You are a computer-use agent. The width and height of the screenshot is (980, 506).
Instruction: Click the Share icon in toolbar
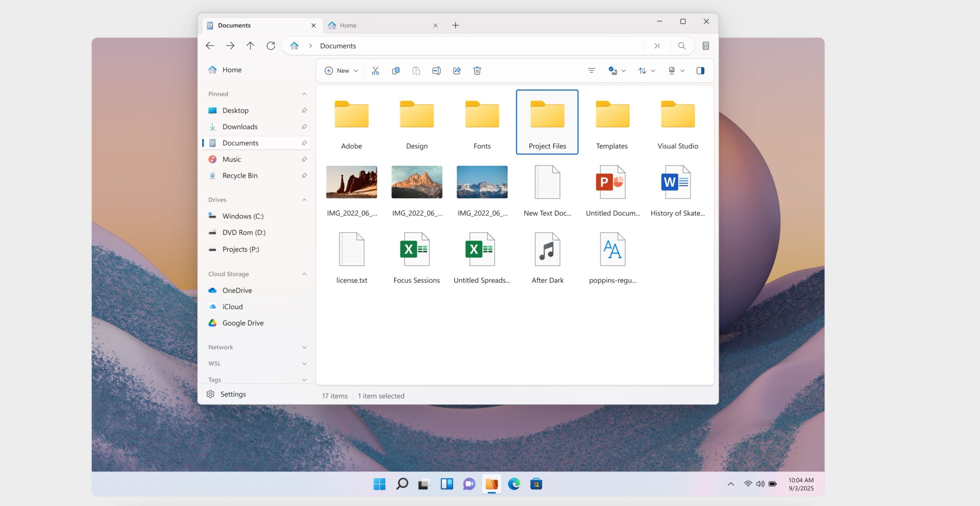[457, 70]
